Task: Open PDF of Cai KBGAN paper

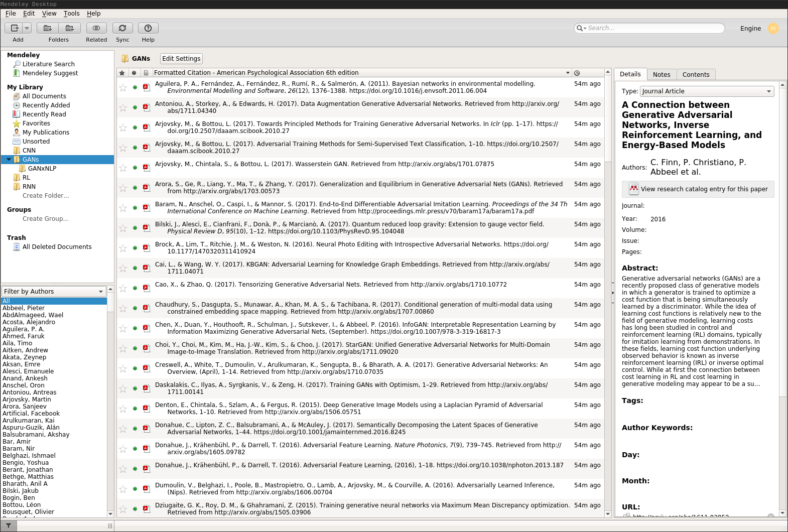Action: (147, 268)
